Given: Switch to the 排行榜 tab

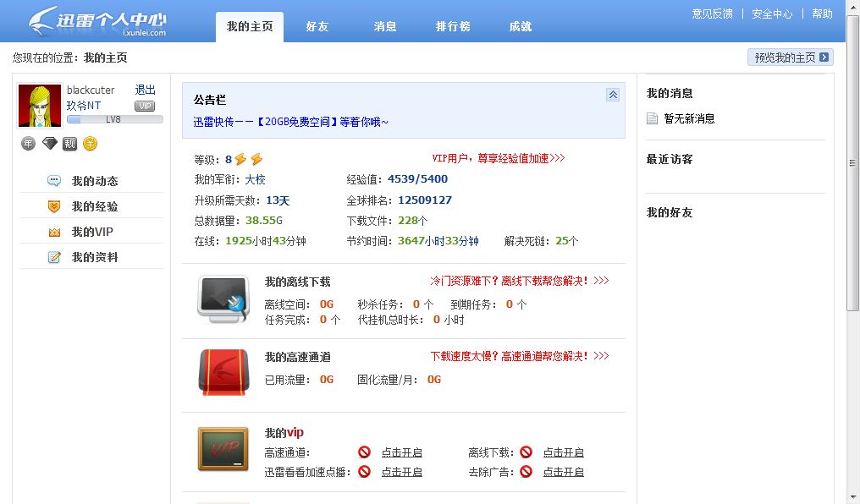Looking at the screenshot, I should pyautogui.click(x=453, y=26).
